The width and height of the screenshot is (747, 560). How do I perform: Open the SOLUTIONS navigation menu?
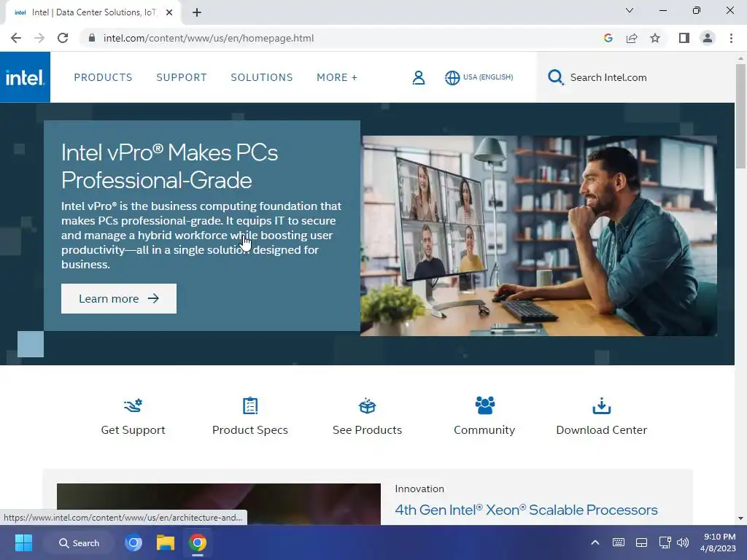coord(262,77)
